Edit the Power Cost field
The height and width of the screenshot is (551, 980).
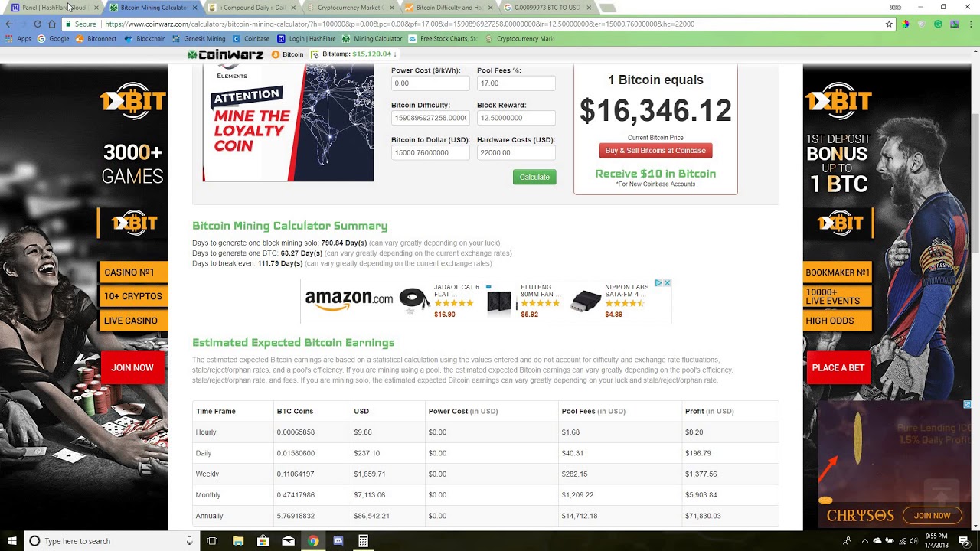[430, 83]
